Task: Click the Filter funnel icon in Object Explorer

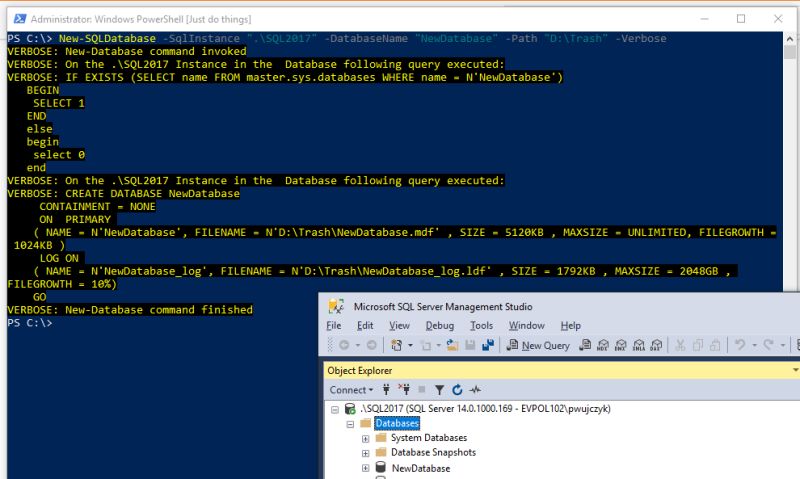Action: [x=439, y=390]
